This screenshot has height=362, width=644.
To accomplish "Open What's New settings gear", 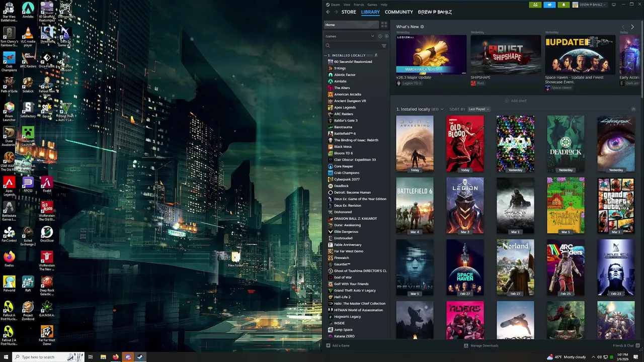I will pyautogui.click(x=422, y=27).
